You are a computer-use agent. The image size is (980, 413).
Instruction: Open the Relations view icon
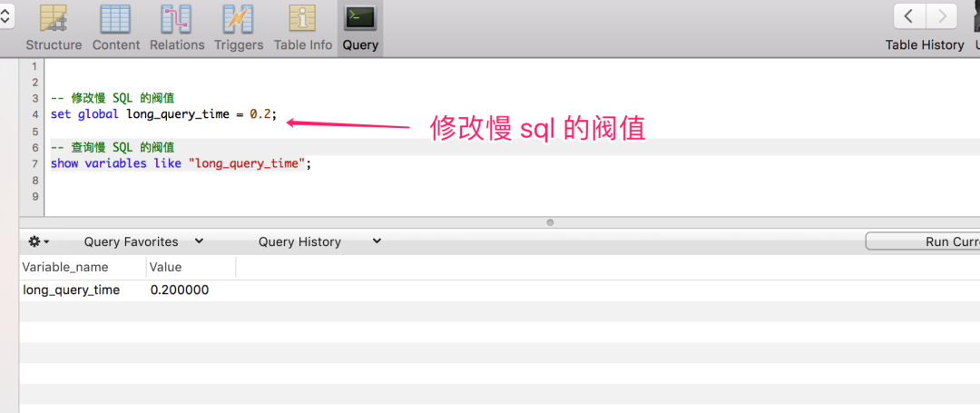point(176,19)
